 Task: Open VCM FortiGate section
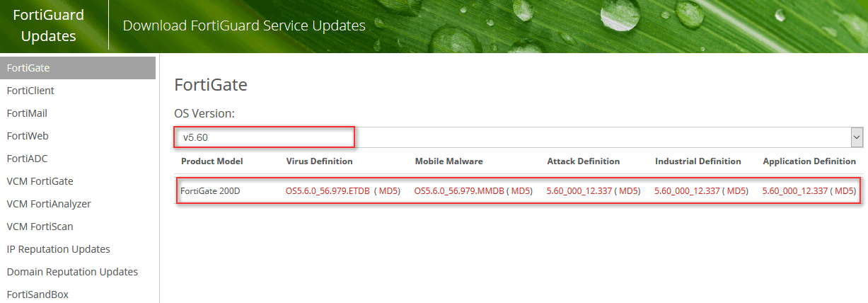point(40,181)
